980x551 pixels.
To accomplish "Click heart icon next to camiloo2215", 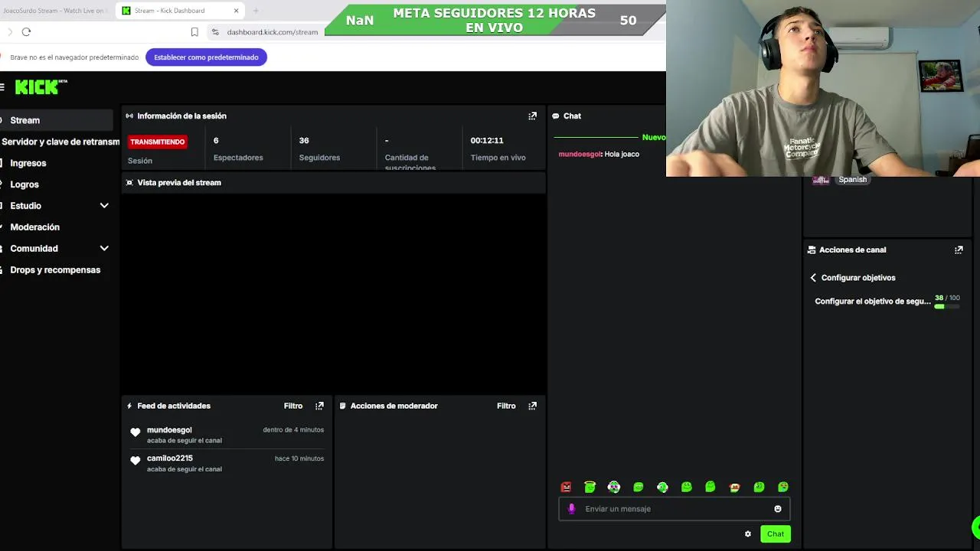I will coord(136,461).
